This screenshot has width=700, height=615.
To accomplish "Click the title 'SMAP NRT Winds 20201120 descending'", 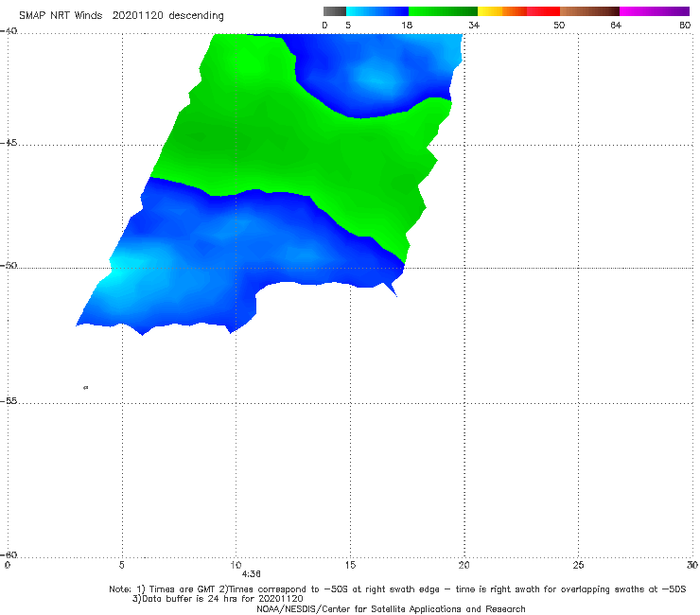I will click(121, 16).
